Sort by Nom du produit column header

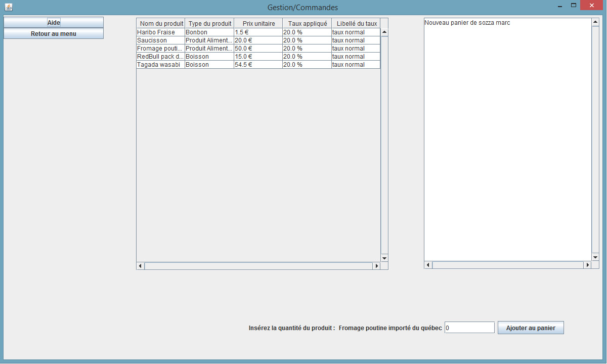coord(161,24)
